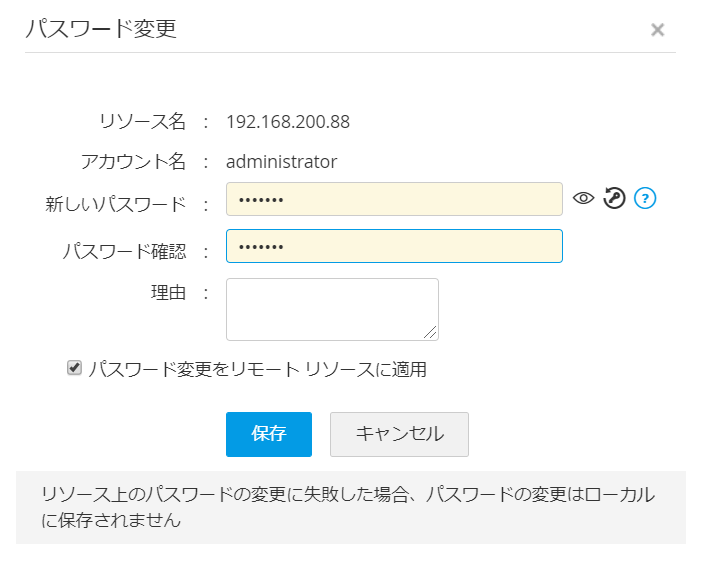This screenshot has width=701, height=563.
Task: Show the new password with eye icon
Action: click(x=584, y=199)
